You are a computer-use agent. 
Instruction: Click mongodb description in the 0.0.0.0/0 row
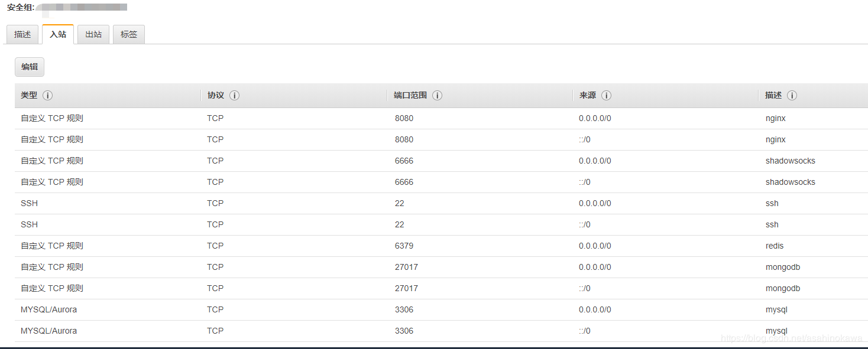click(x=783, y=267)
